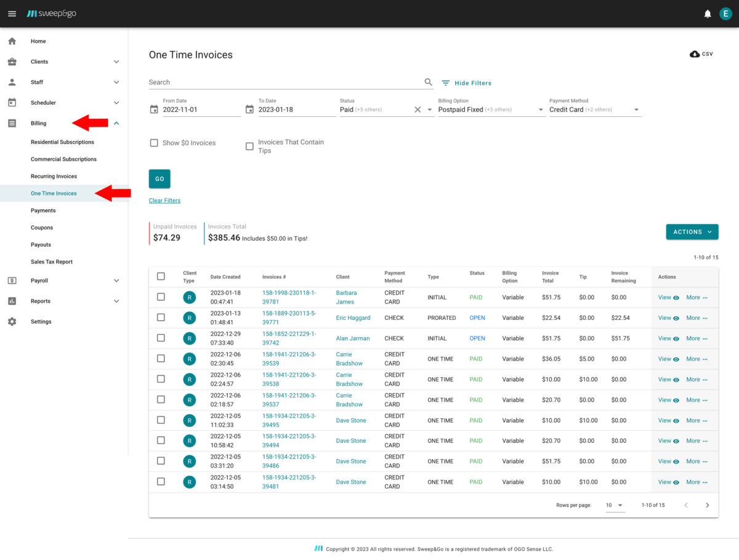The height and width of the screenshot is (560, 739).
Task: Click the Settings gear icon in sidebar
Action: 12,321
